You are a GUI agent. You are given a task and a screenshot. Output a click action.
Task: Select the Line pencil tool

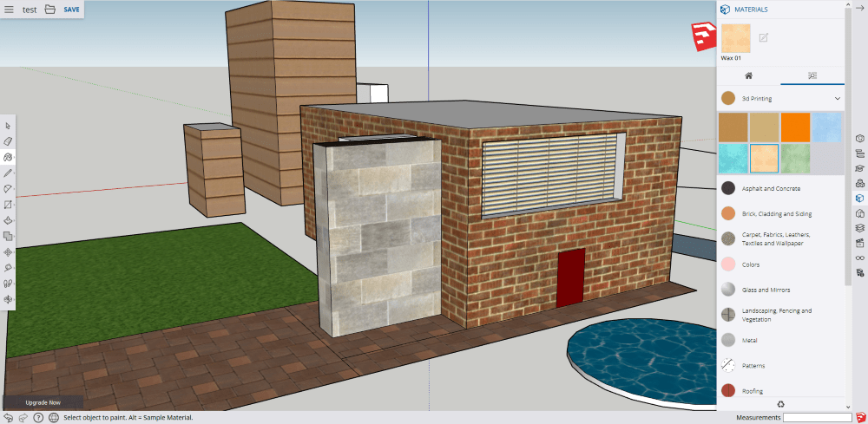pos(8,173)
